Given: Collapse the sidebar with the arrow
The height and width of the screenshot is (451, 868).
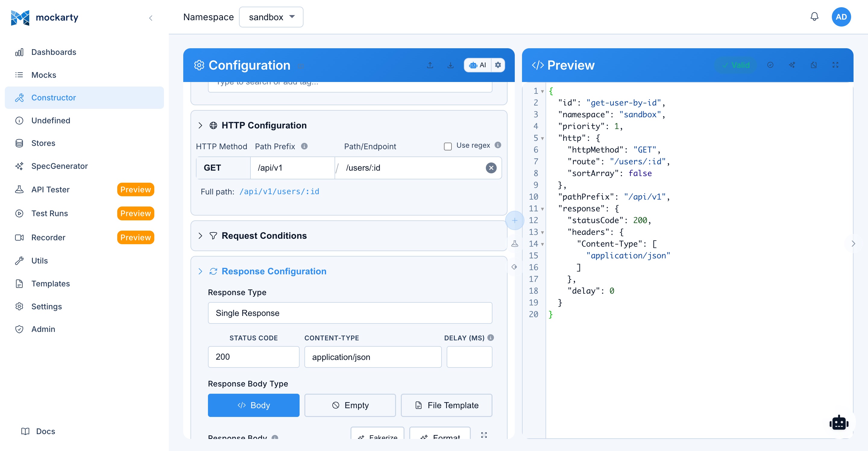Looking at the screenshot, I should tap(151, 18).
